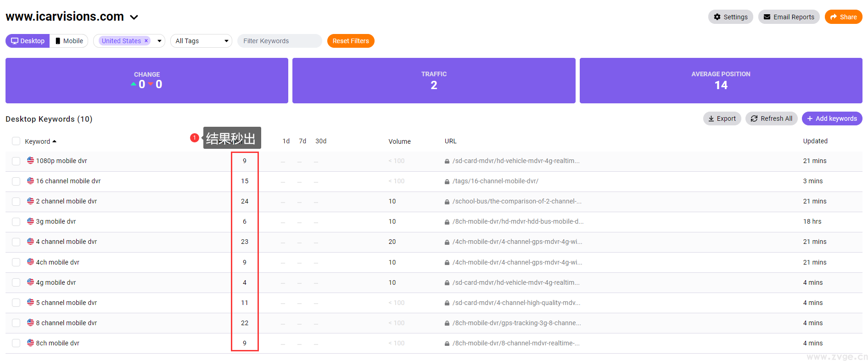Tick the select-all keywords checkbox
This screenshot has width=868, height=361.
tap(16, 141)
